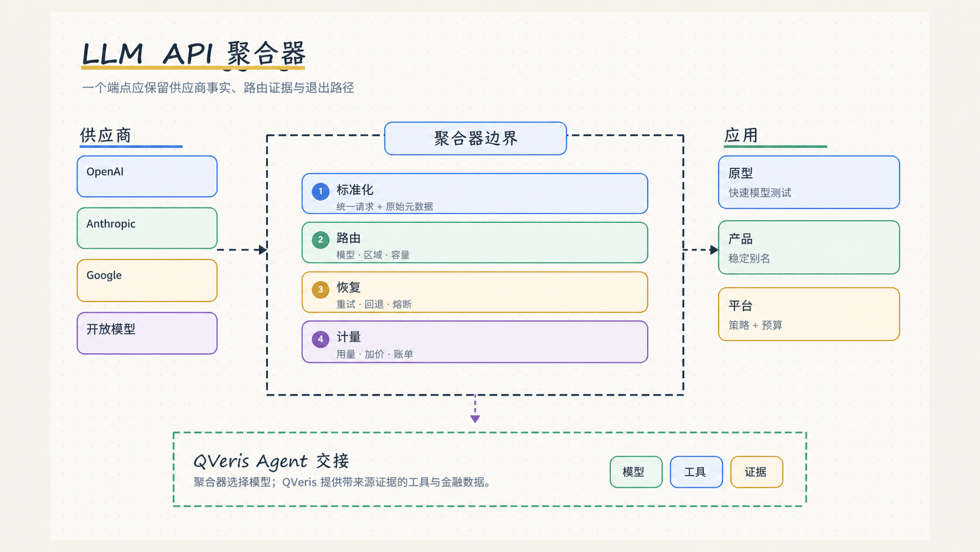Screen dimensions: 980x552
Task: Click the number 3 orange circle badge
Action: [321, 289]
